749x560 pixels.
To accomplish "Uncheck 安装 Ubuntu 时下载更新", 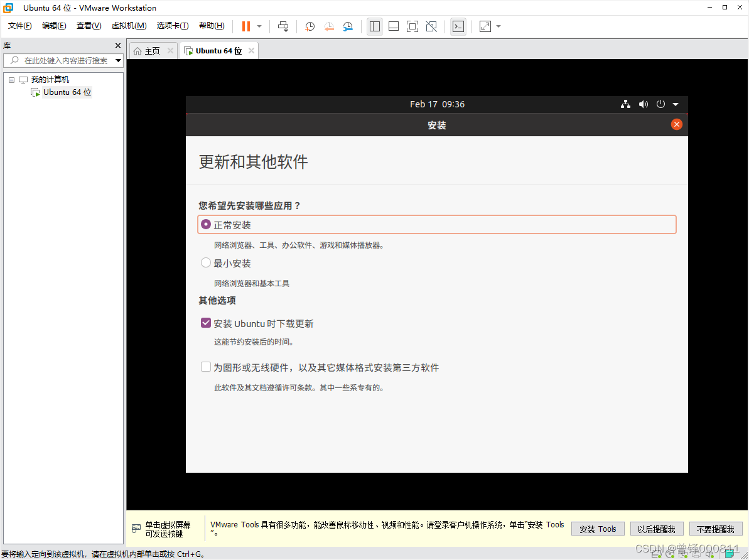I will (206, 323).
